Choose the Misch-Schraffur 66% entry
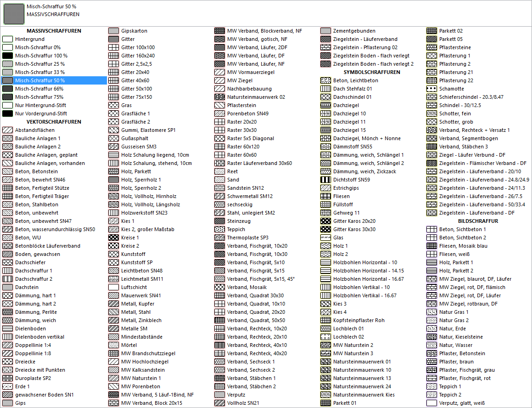532x408 pixels. click(39, 89)
